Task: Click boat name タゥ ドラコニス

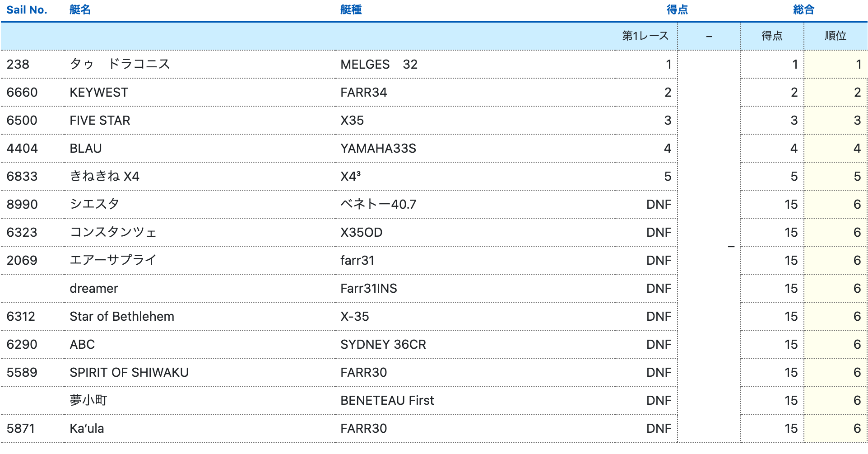Action: tap(120, 64)
